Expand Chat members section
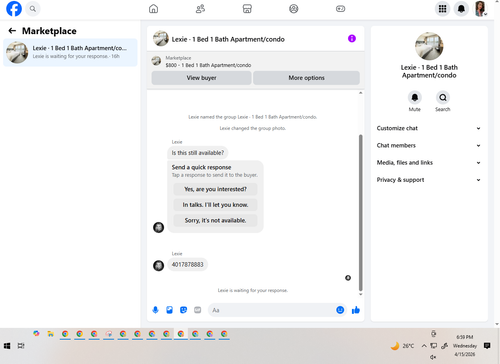The image size is (500, 364). tap(429, 145)
